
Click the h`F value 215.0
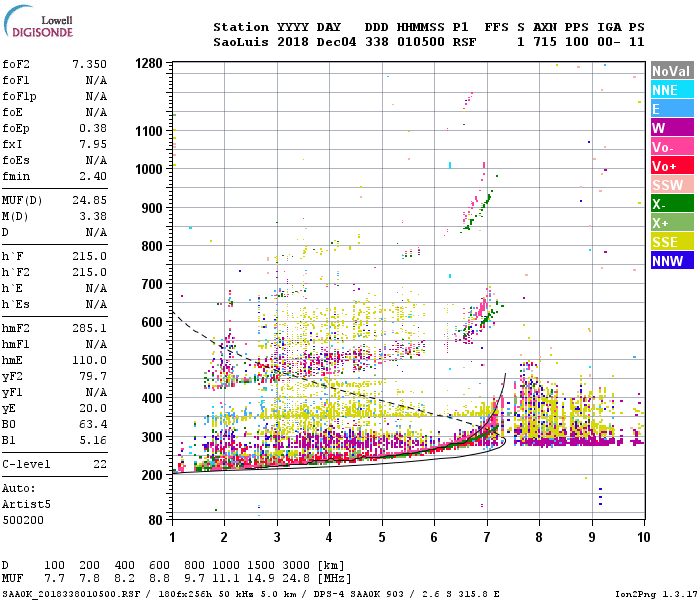(x=89, y=257)
